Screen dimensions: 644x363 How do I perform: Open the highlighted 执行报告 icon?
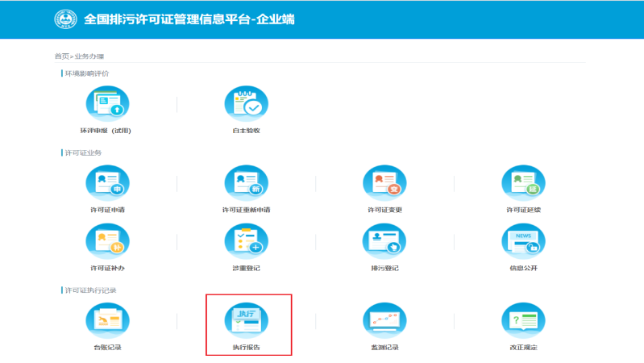click(246, 320)
